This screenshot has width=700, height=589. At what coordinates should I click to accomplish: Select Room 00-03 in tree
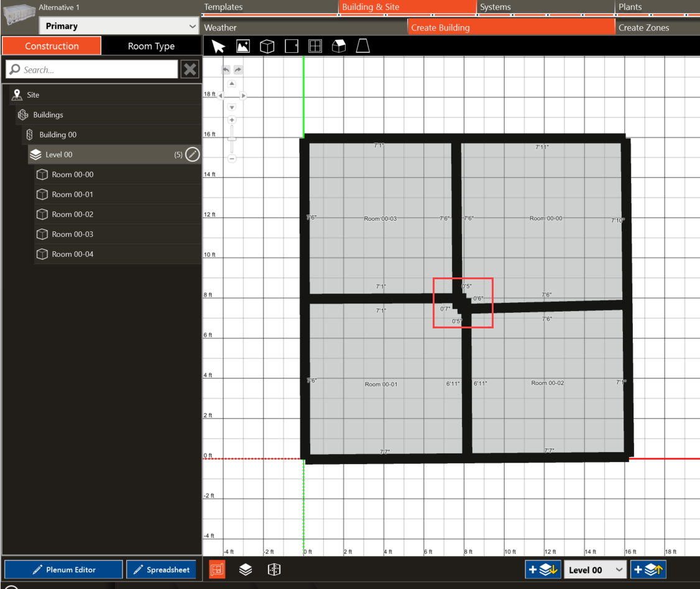(x=118, y=234)
